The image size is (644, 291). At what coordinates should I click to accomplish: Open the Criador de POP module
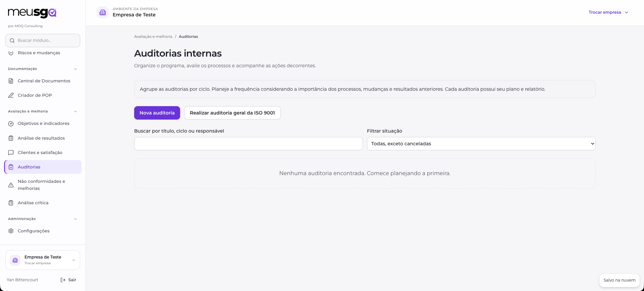pos(43,95)
